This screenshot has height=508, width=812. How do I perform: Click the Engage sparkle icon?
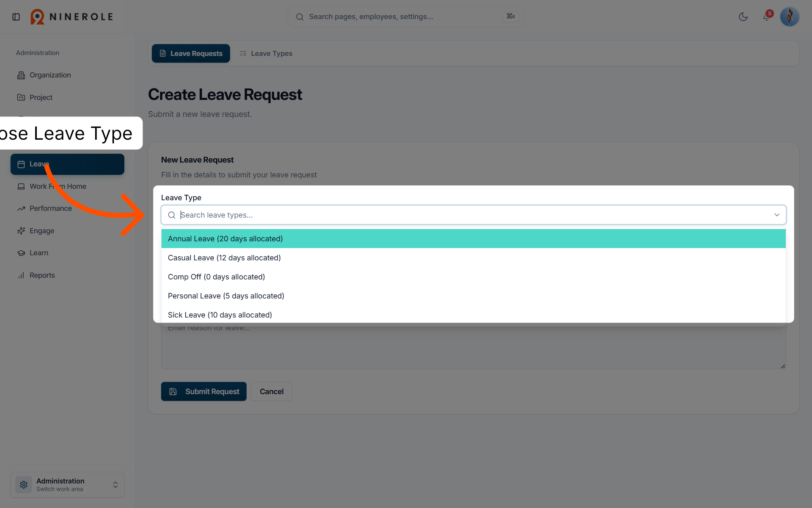(x=21, y=231)
